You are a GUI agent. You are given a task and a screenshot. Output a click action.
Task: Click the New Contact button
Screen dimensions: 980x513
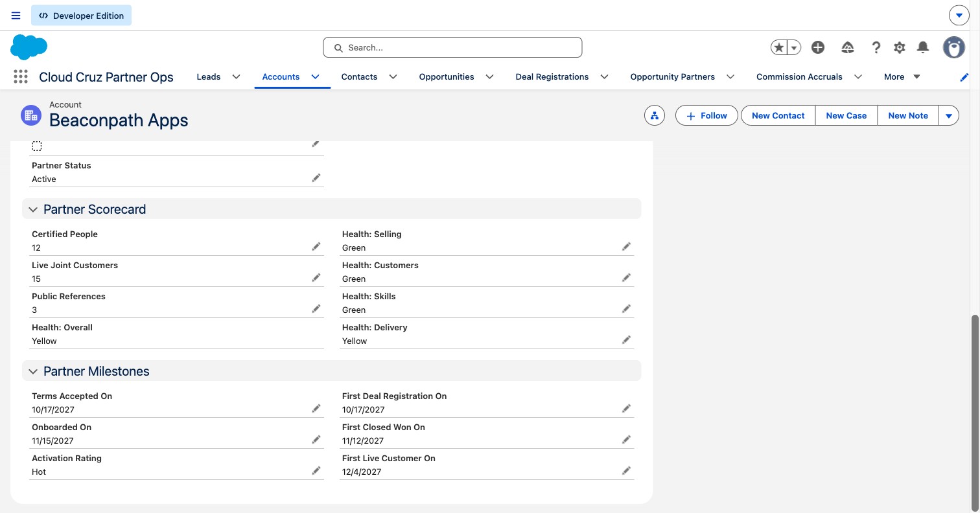tap(778, 116)
